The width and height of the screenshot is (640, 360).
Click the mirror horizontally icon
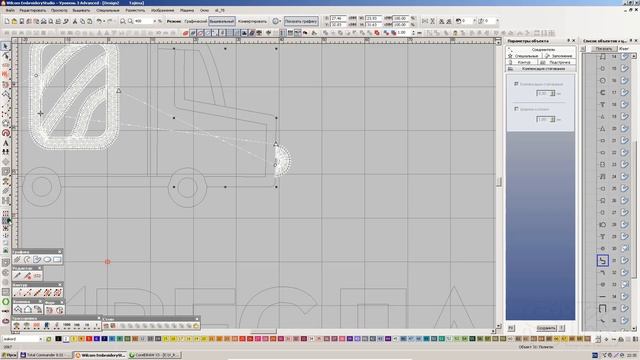click(x=425, y=21)
